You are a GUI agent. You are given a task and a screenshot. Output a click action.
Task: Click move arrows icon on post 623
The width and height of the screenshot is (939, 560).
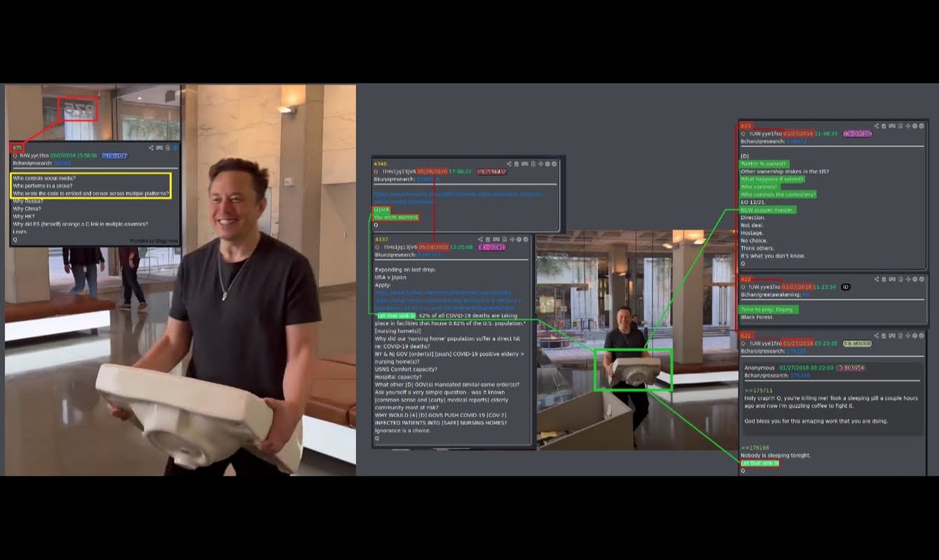pyautogui.click(x=908, y=126)
